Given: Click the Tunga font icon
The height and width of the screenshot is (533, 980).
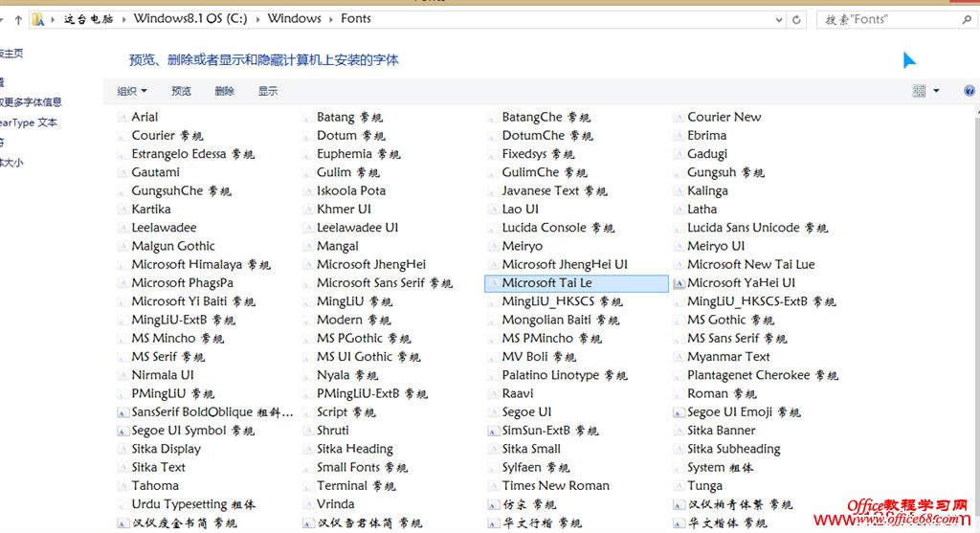Looking at the screenshot, I should click(679, 486).
